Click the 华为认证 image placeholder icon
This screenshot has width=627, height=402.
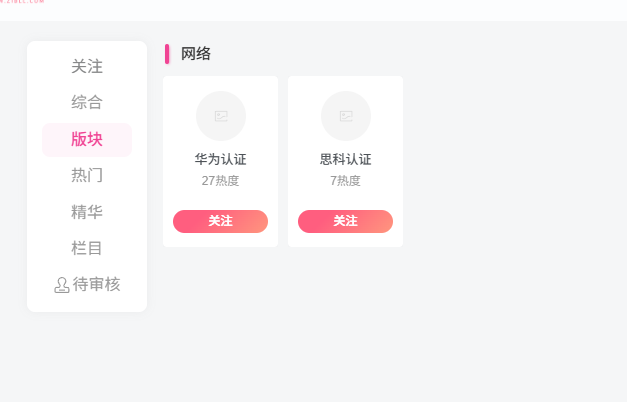(221, 116)
